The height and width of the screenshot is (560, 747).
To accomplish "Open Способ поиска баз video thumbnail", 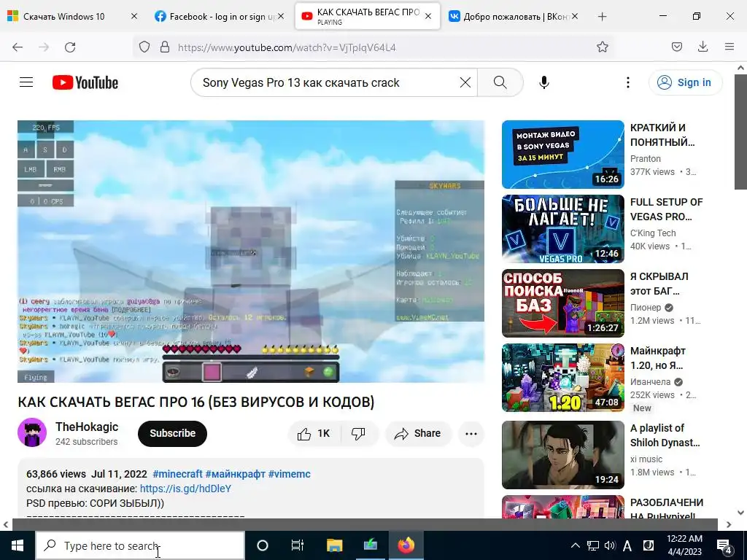I will tap(562, 303).
